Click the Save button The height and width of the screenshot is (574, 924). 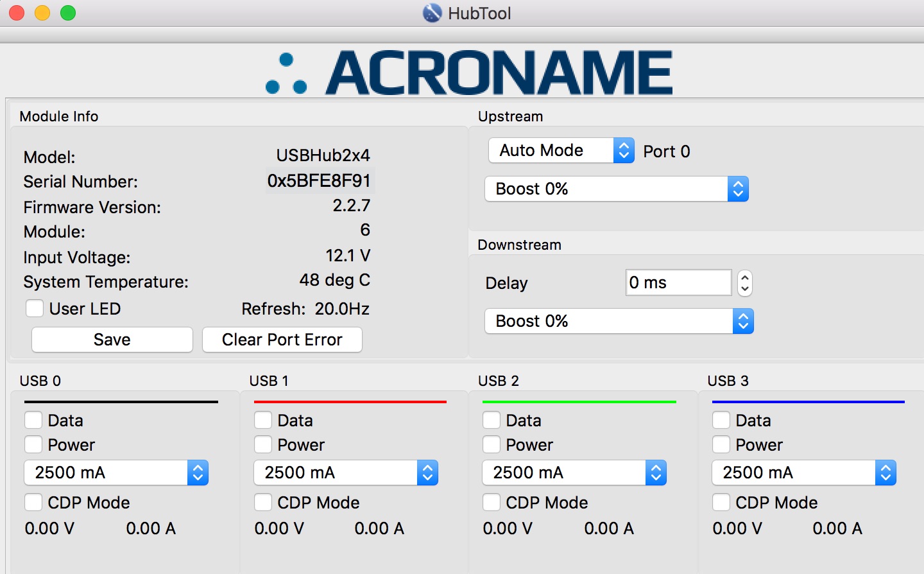[x=112, y=340]
